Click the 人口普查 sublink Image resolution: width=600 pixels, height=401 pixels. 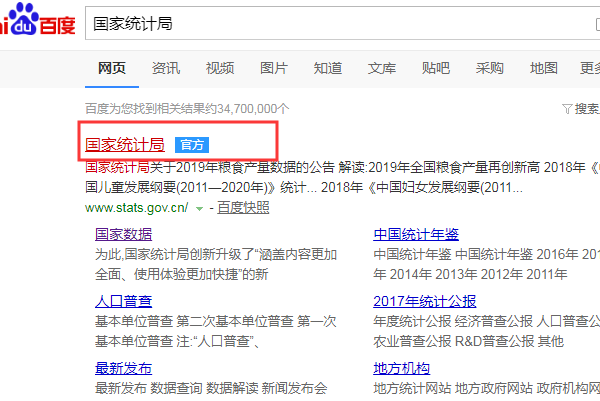[x=123, y=301]
